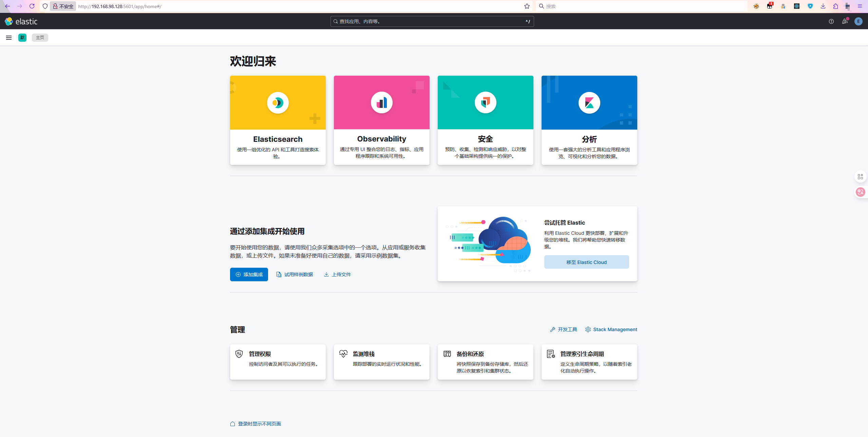Focus the browser 搜索 box
The width and height of the screenshot is (868, 437).
point(641,6)
